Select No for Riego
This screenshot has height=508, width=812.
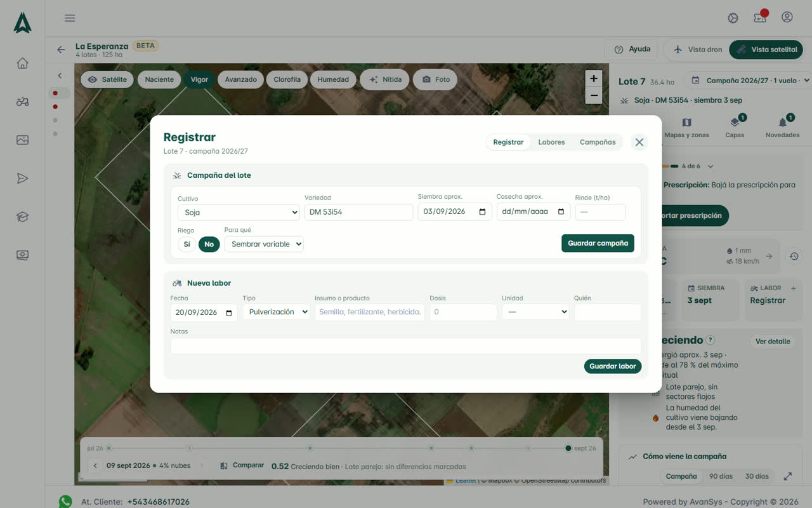click(209, 244)
